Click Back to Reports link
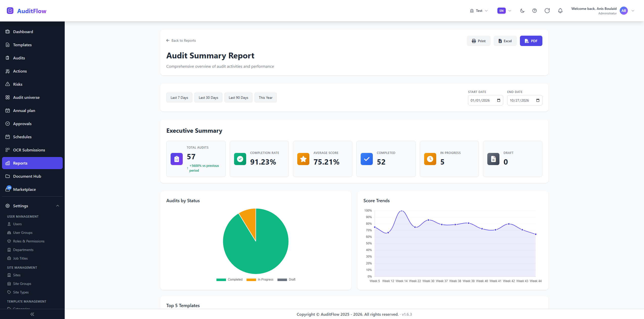Image resolution: width=644 pixels, height=319 pixels. [x=181, y=40]
